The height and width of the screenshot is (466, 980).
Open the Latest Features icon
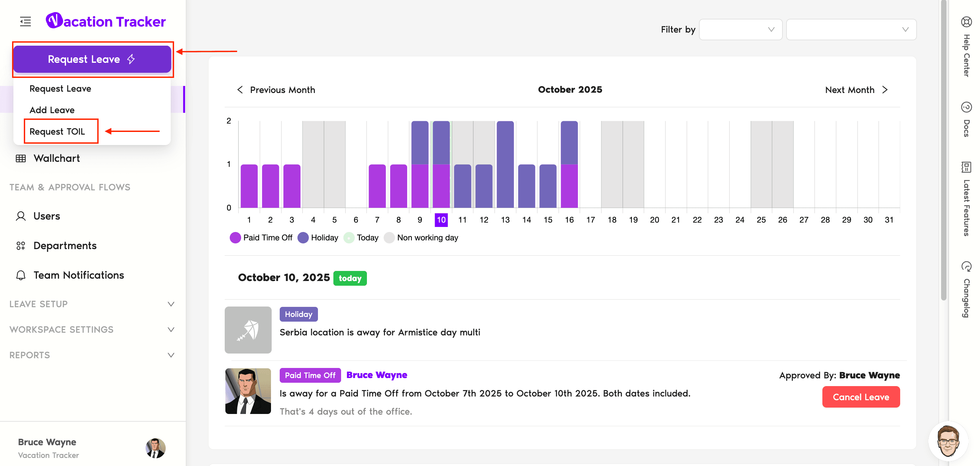(x=966, y=167)
